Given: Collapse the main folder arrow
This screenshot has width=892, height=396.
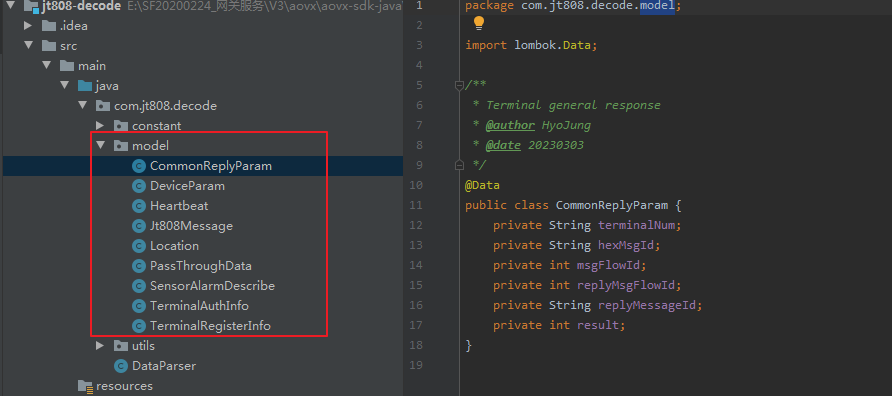Looking at the screenshot, I should (46, 65).
